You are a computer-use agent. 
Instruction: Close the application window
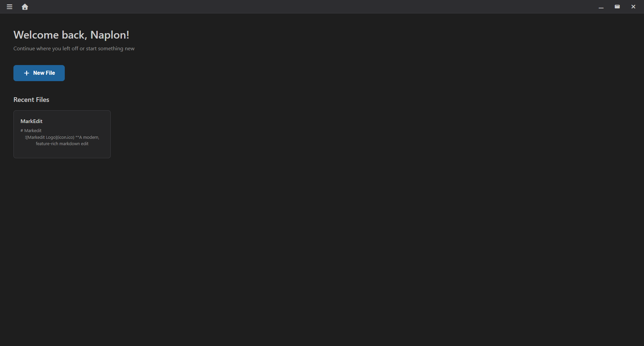633,7
